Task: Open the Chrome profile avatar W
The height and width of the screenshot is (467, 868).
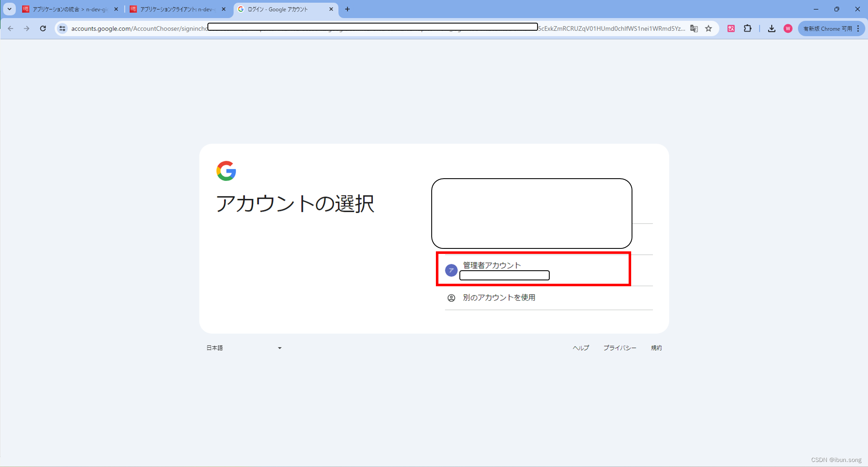Action: (x=788, y=29)
